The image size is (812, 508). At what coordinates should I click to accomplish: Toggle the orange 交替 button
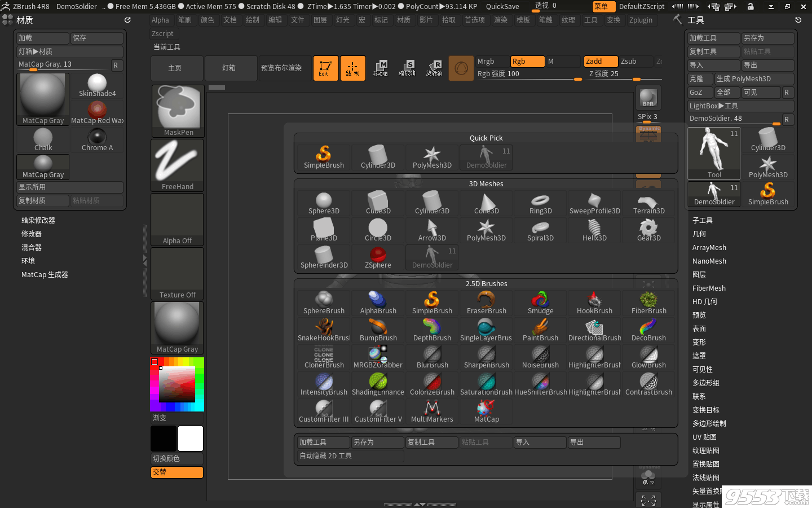click(x=177, y=472)
